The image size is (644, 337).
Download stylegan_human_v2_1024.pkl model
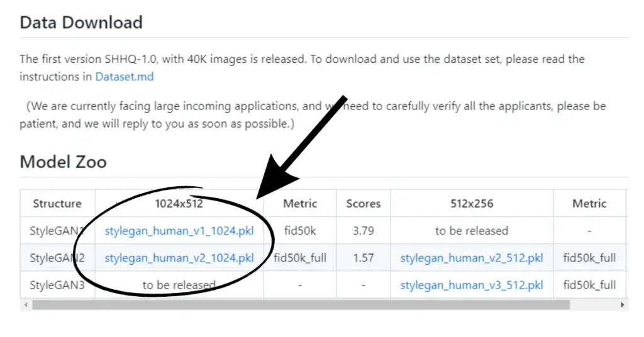[x=179, y=258]
